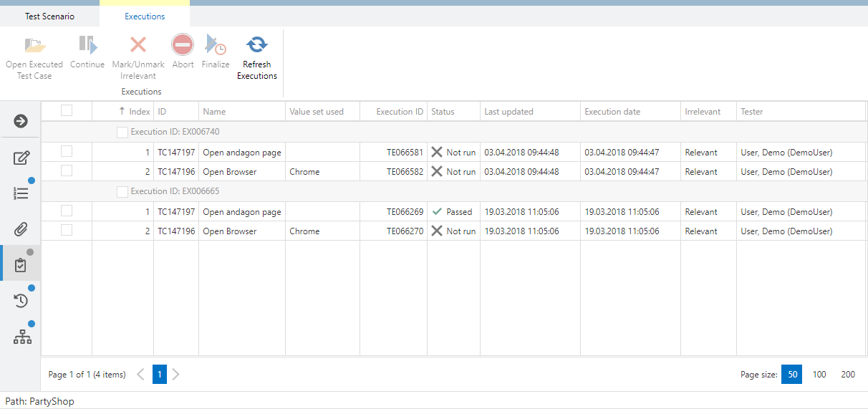Image resolution: width=868 pixels, height=409 pixels.
Task: Click the Finalize toolbar icon
Action: click(216, 46)
